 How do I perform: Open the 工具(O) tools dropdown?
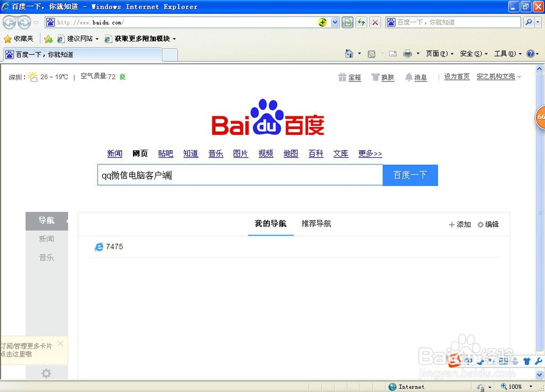pos(506,53)
